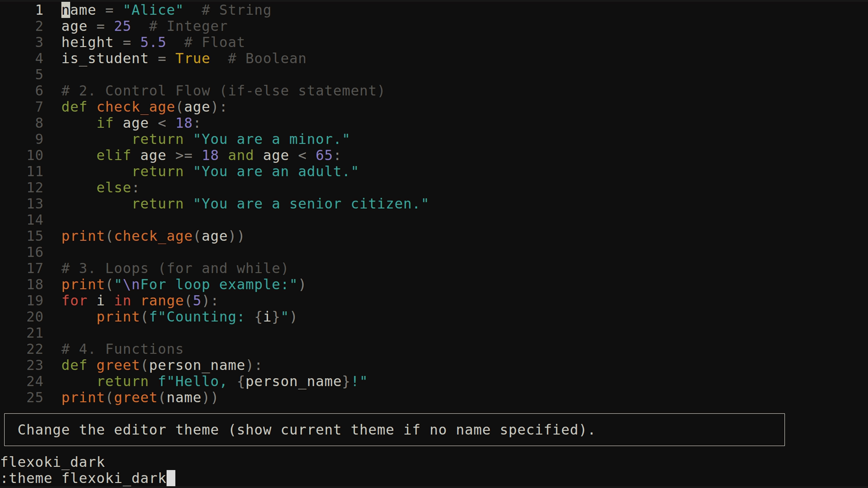Click line number 1 in the gutter
This screenshot has height=488, width=868.
(x=39, y=10)
